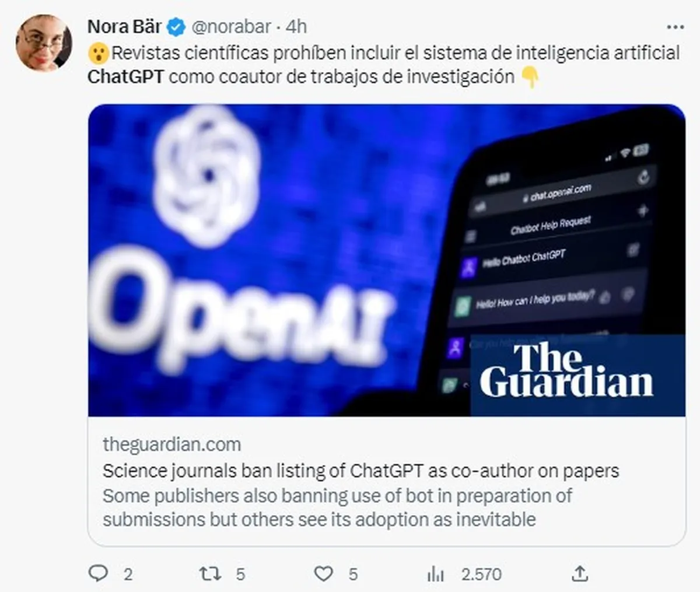Click the 2.570 views count
Screen dimensions: 700x592
[481, 574]
